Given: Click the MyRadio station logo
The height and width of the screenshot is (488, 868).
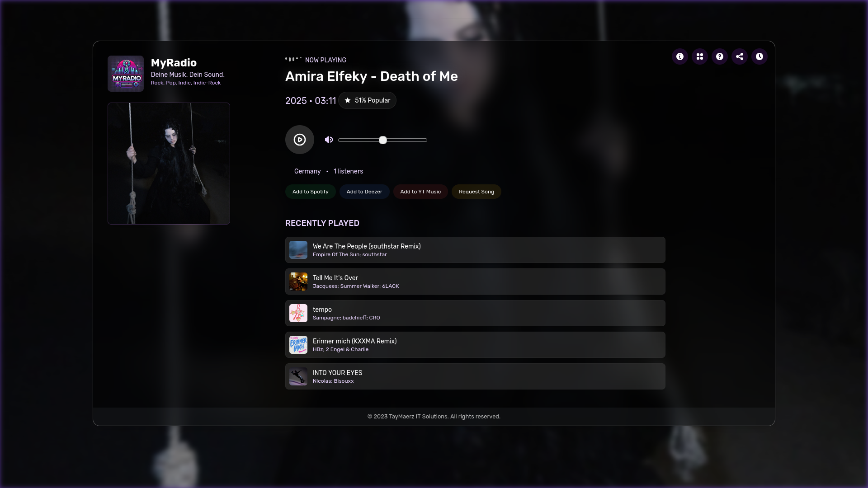Looking at the screenshot, I should click(126, 74).
